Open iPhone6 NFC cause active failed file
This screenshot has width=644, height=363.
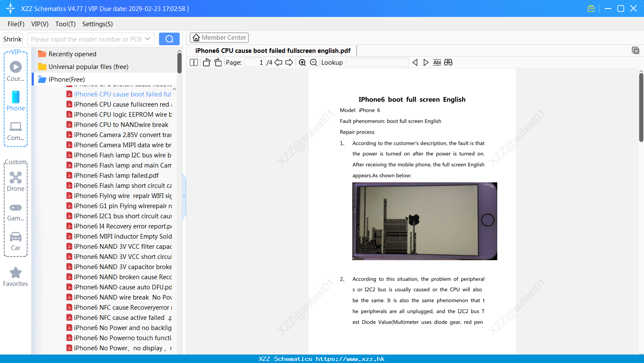[x=119, y=318]
